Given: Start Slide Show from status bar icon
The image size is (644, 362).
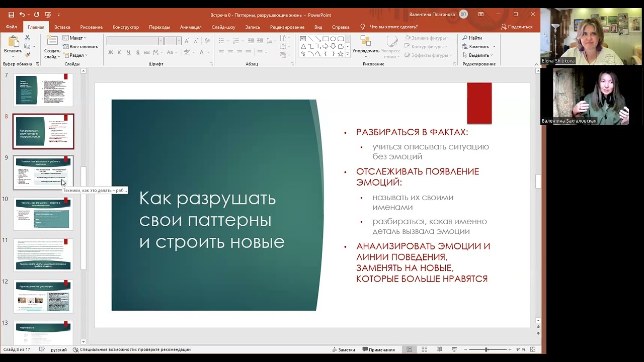Looking at the screenshot, I should (x=454, y=349).
